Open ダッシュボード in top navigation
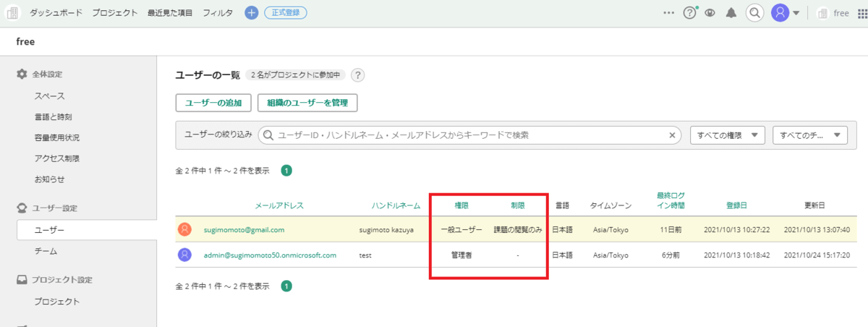 55,13
